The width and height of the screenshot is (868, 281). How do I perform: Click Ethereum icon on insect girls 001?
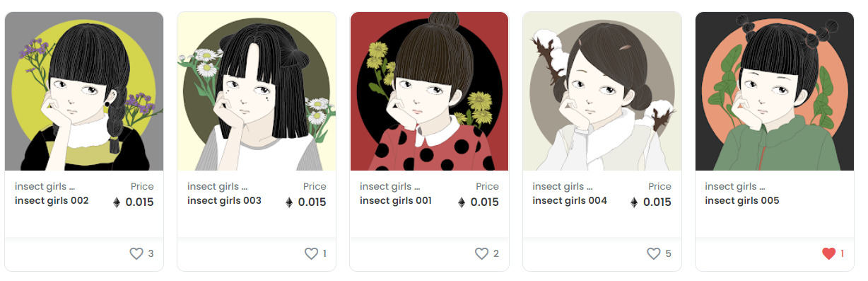462,202
